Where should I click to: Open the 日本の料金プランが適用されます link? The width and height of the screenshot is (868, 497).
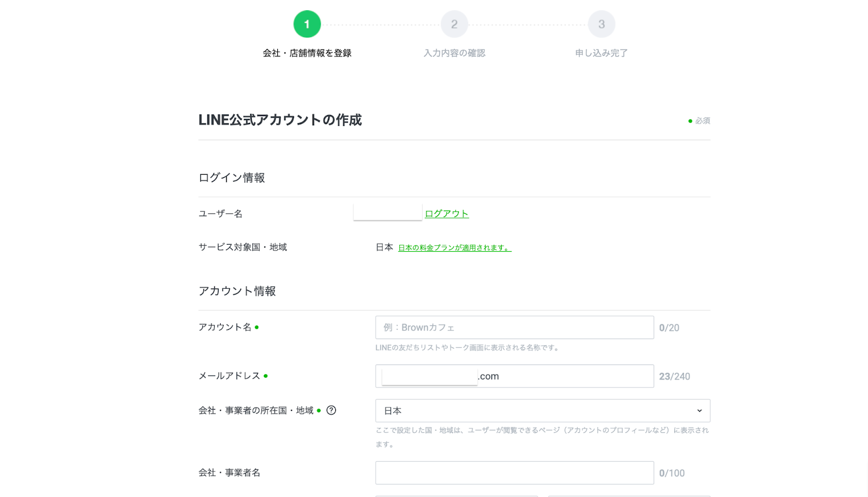455,248
